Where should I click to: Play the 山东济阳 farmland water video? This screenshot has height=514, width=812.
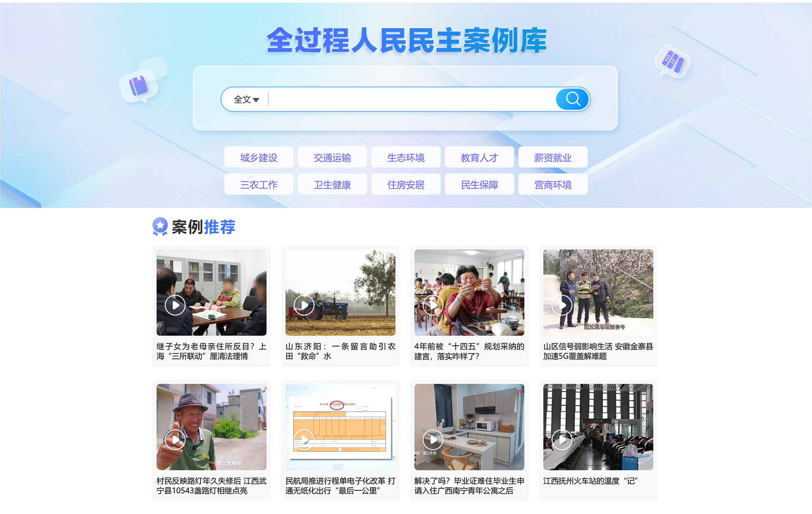pyautogui.click(x=304, y=305)
